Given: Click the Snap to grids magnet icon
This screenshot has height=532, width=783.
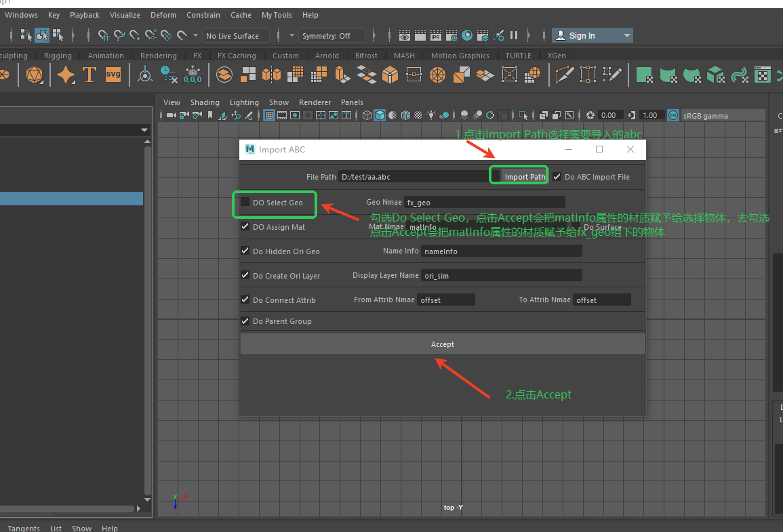Looking at the screenshot, I should pos(104,36).
